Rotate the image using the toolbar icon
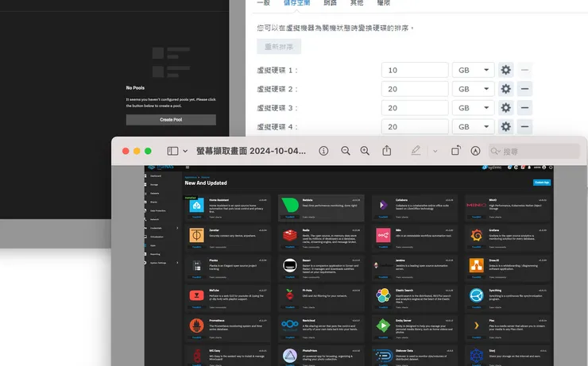588x366 pixels. click(x=456, y=150)
